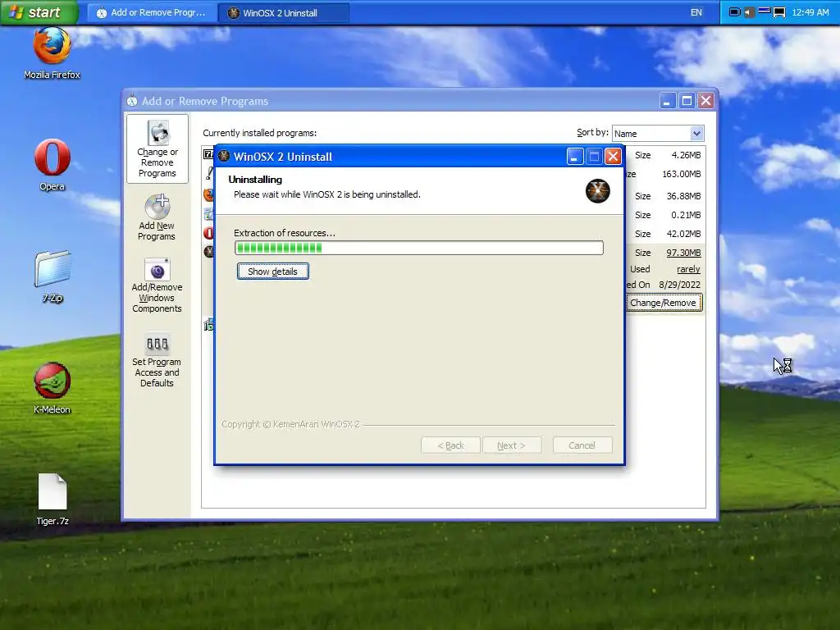Screen dimensions: 840x630
Task: Click the battery-like first tray icon
Action: (735, 12)
